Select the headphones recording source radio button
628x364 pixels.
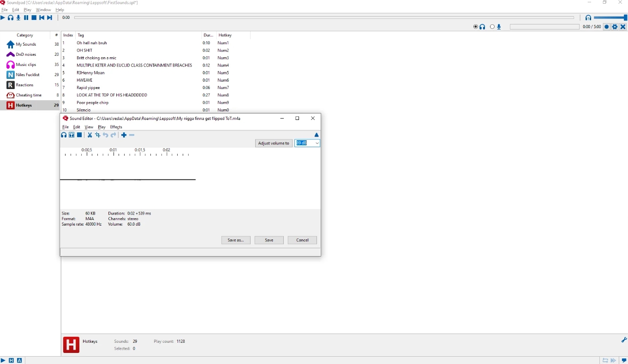click(x=476, y=27)
